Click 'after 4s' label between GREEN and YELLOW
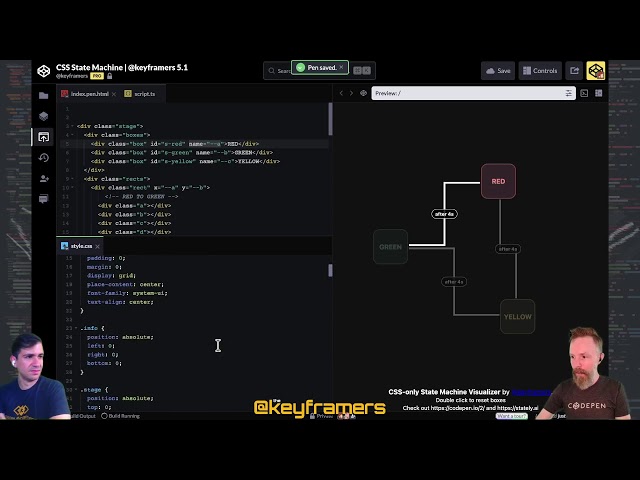The height and width of the screenshot is (480, 640). point(454,282)
